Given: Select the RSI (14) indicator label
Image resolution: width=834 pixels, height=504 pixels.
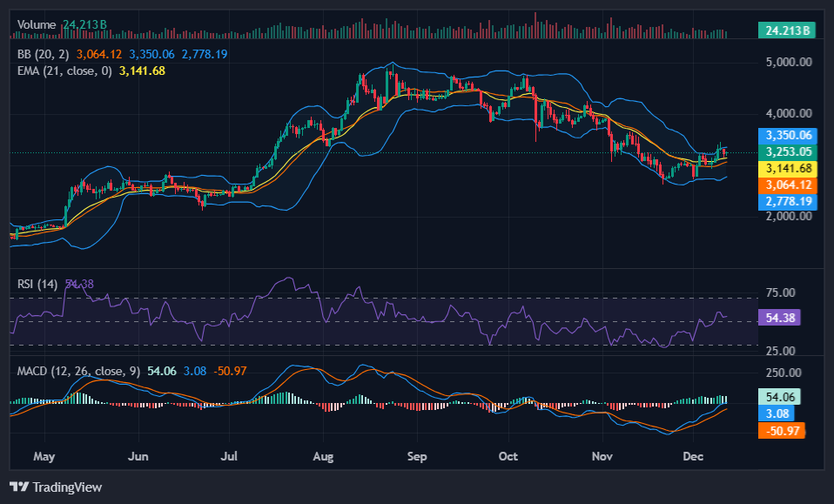Looking at the screenshot, I should [38, 283].
